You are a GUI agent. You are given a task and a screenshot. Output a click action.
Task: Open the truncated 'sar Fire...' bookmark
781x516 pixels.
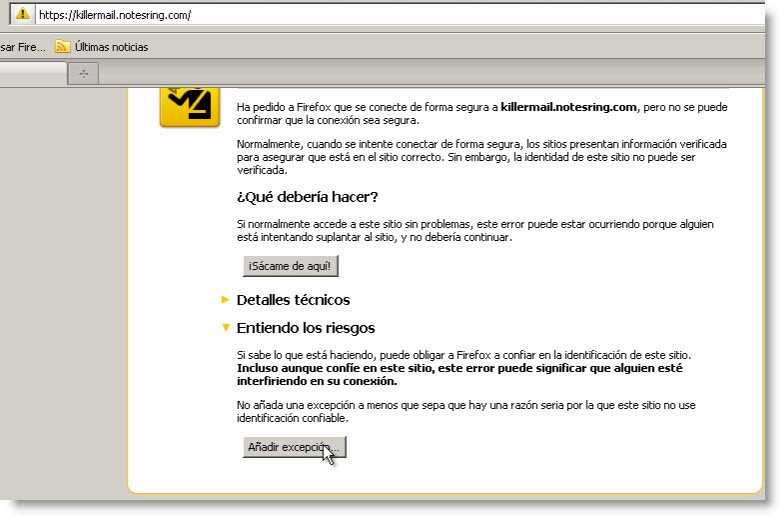[19, 46]
